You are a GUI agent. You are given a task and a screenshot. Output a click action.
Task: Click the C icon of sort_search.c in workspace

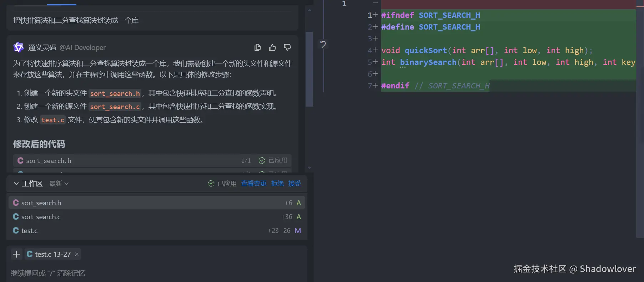point(16,216)
